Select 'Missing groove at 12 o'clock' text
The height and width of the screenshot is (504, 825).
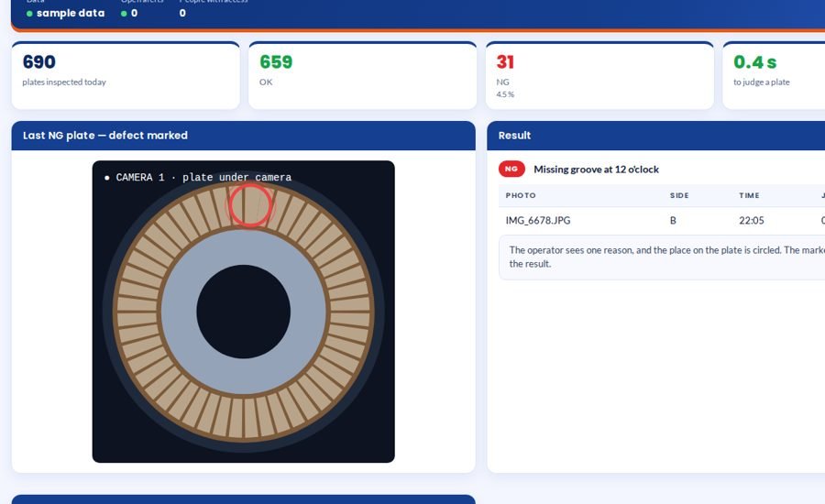(596, 170)
